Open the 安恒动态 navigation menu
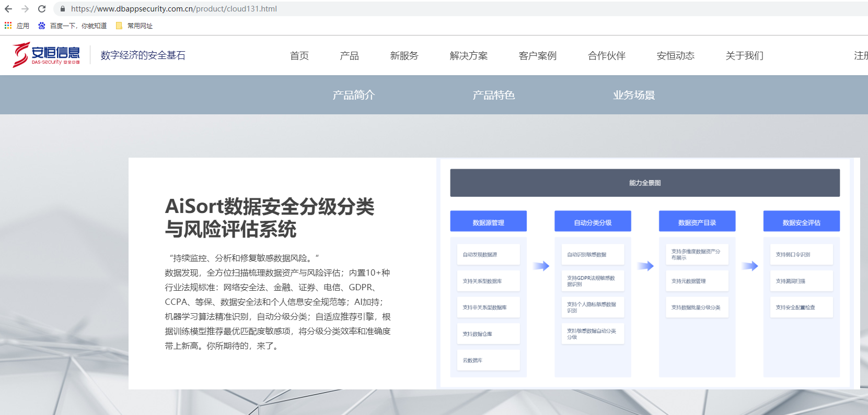Viewport: 868px width, 415px height. pyautogui.click(x=676, y=55)
